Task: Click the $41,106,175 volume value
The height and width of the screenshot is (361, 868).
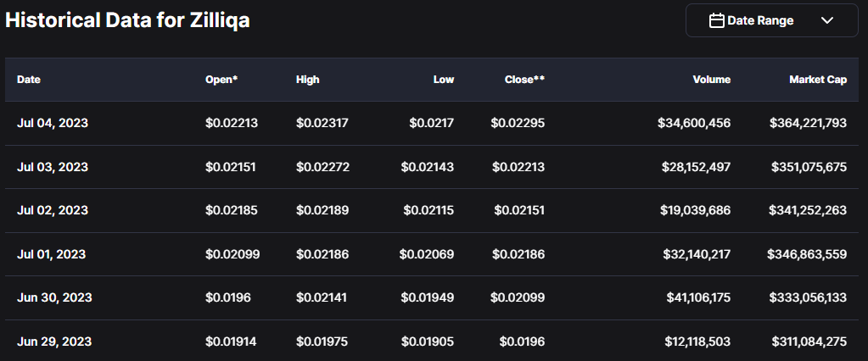Action: [x=696, y=297]
